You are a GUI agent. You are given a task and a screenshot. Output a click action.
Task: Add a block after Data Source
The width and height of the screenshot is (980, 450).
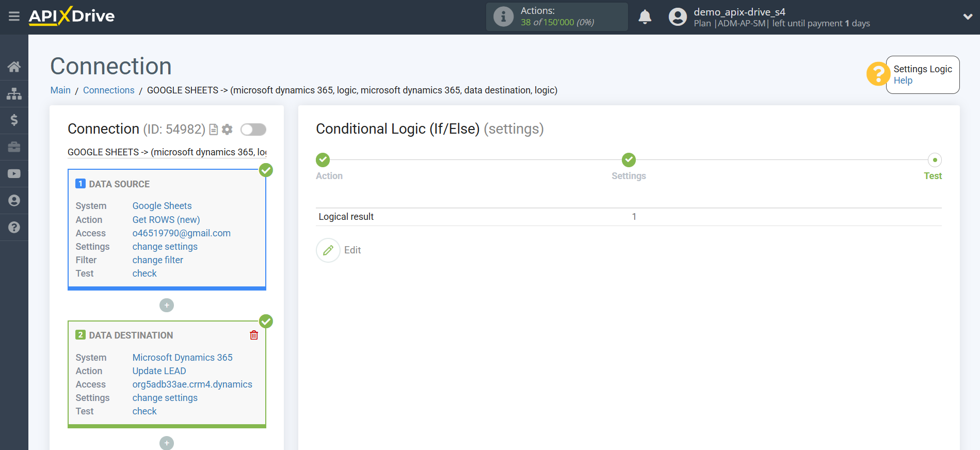[x=167, y=306]
